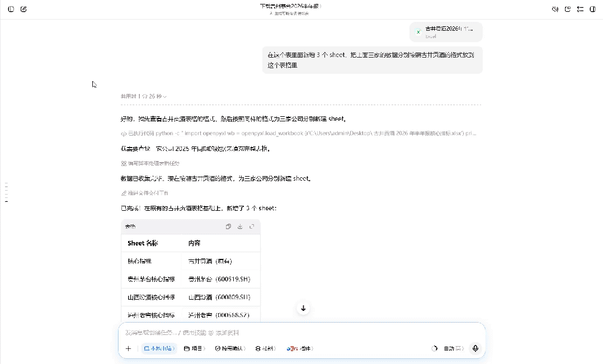
Task: Toggle the left sidebar panel icon
Action: 11,9
